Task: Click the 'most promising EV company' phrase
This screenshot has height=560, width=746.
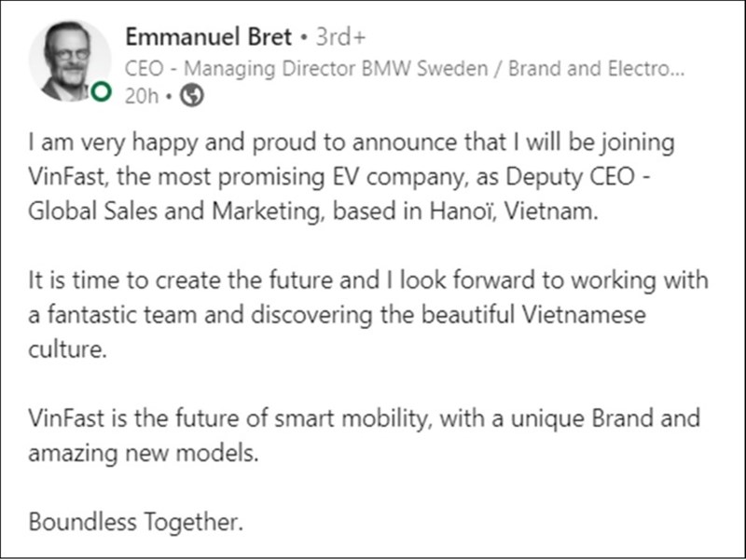Action: click(300, 177)
